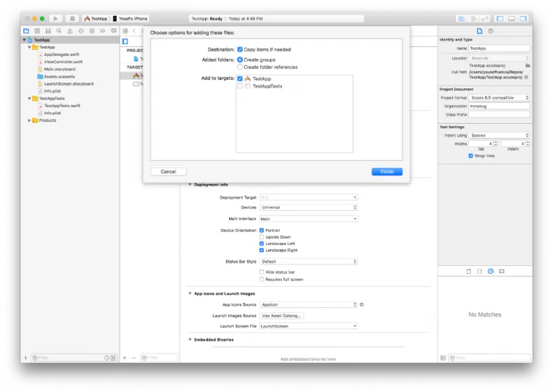Open the related items grid menu

[x=125, y=31]
